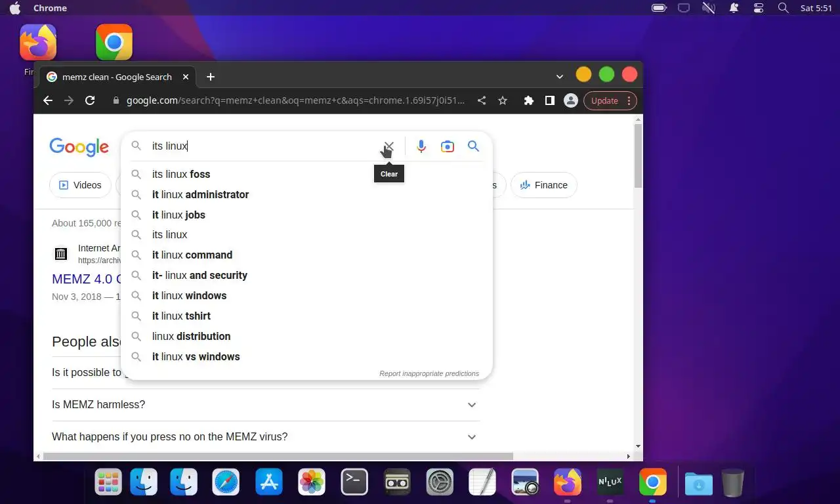Open notifications bell in menu bar
The height and width of the screenshot is (504, 840).
pyautogui.click(x=734, y=8)
